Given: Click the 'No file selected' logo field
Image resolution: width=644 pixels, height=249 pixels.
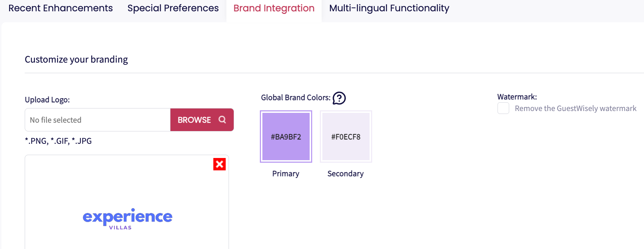Looking at the screenshot, I should click(x=97, y=120).
